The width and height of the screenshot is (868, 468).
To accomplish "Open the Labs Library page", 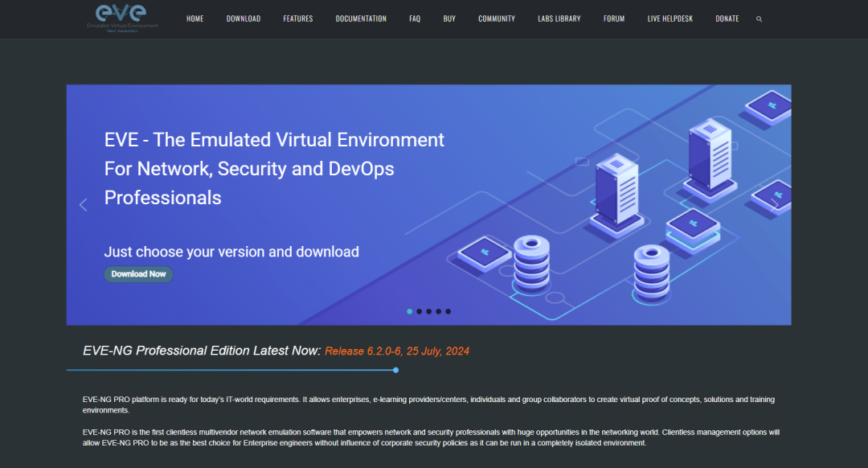I will 559,18.
